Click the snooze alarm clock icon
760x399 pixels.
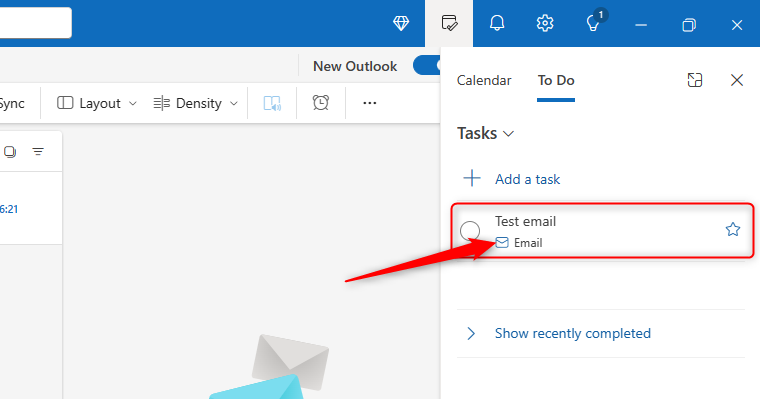[321, 103]
